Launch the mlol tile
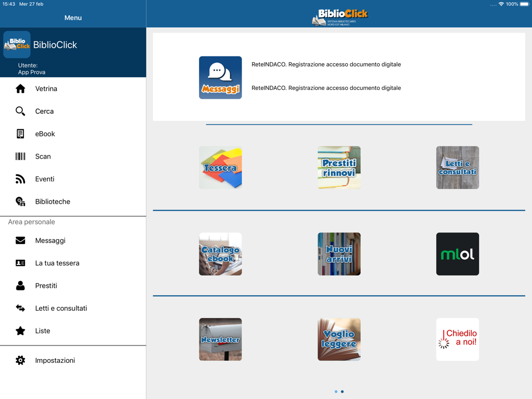The width and height of the screenshot is (532, 399). pos(458,254)
